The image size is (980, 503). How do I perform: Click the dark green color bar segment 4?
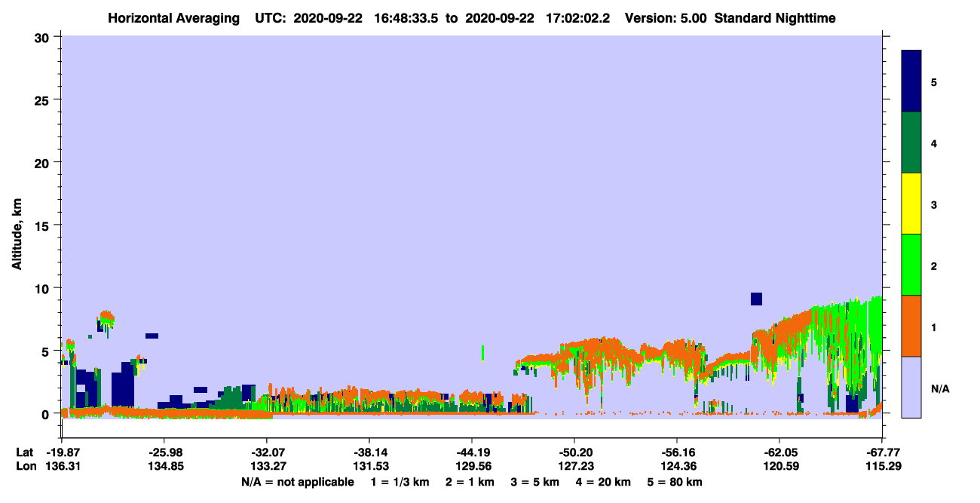click(911, 143)
